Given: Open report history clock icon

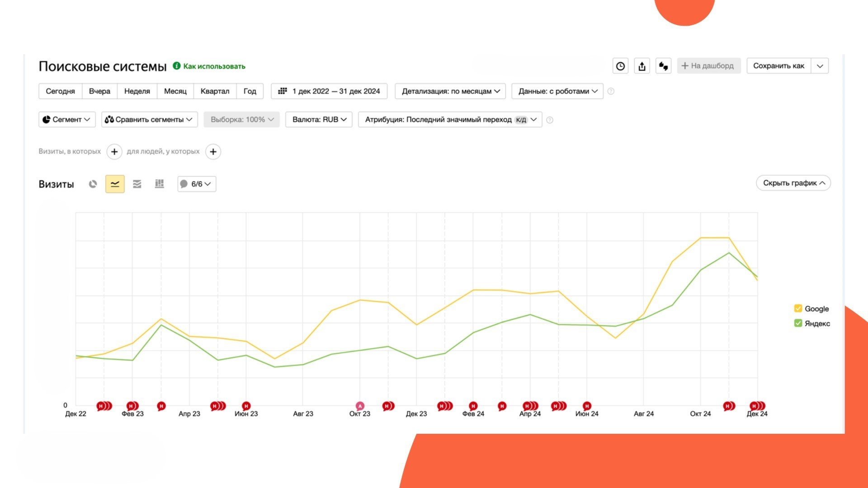Looking at the screenshot, I should (620, 66).
